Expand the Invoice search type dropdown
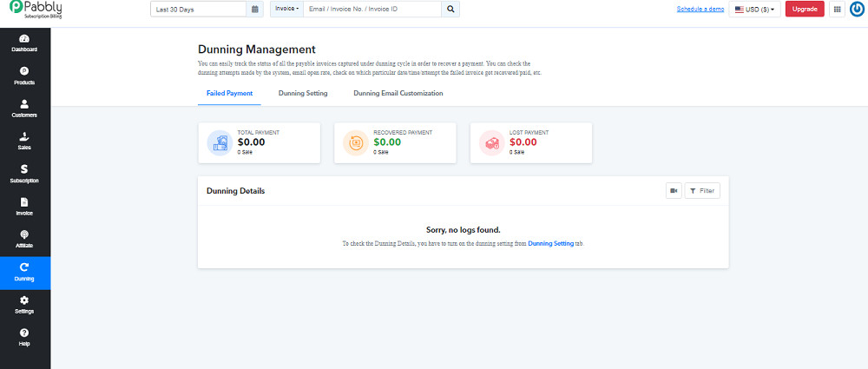Screen dimensions: 868x369 286,10
